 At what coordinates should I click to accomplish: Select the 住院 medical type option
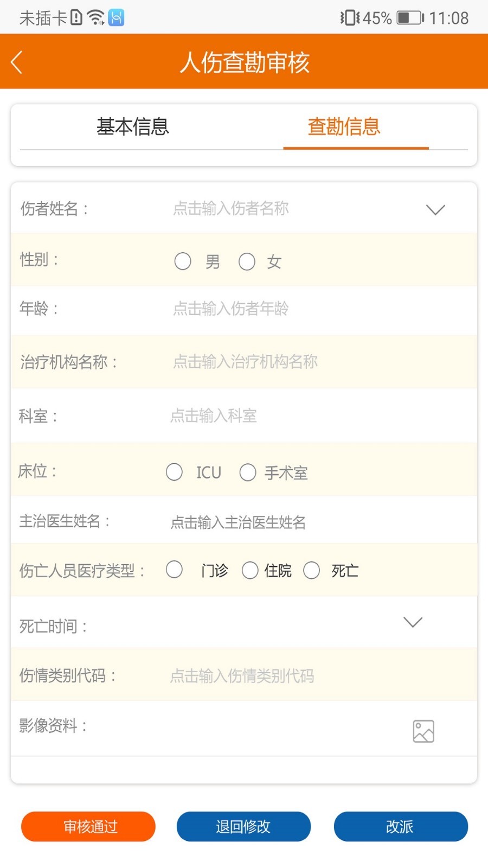(250, 570)
